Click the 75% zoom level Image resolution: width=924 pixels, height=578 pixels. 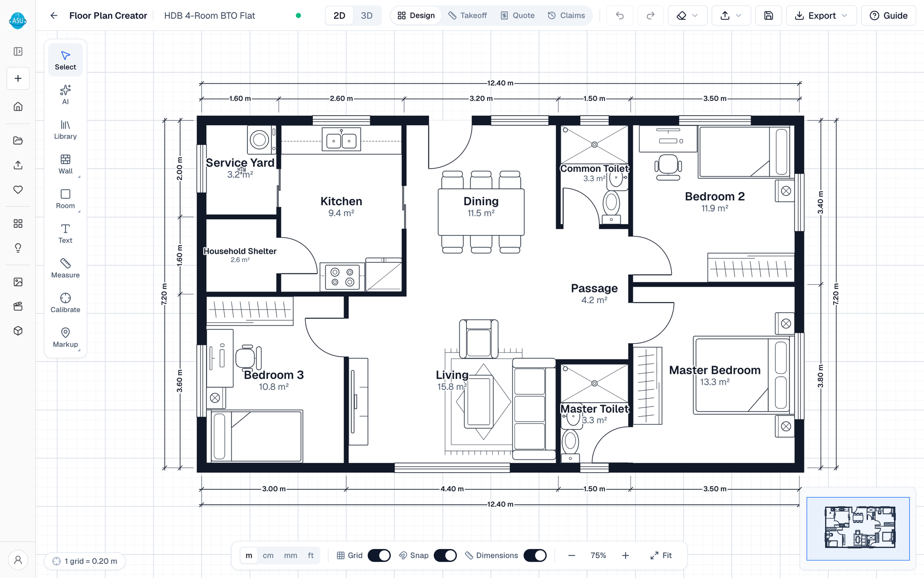[x=598, y=555]
